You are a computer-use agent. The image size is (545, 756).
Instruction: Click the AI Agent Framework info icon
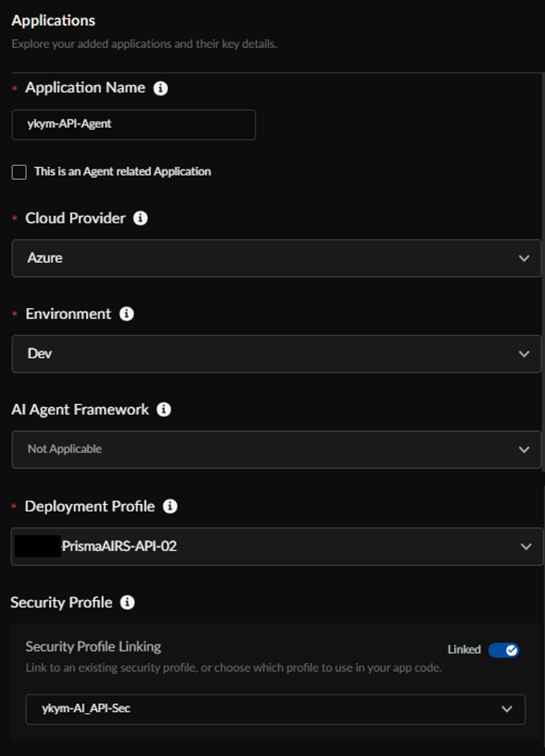164,410
